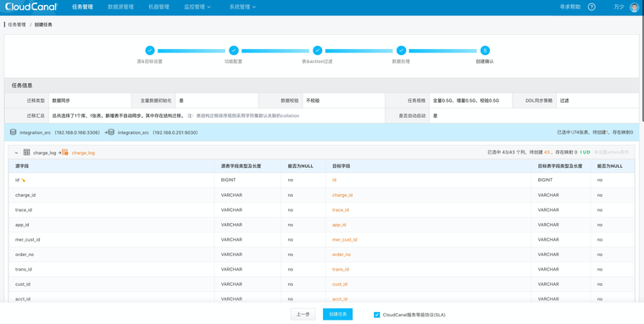Click the target database icon for 192.168.0.251

[x=111, y=132]
